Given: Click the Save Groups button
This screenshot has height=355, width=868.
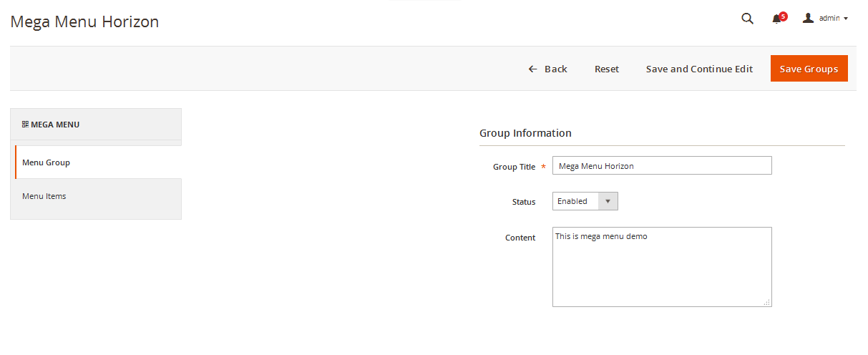Looking at the screenshot, I should point(809,69).
